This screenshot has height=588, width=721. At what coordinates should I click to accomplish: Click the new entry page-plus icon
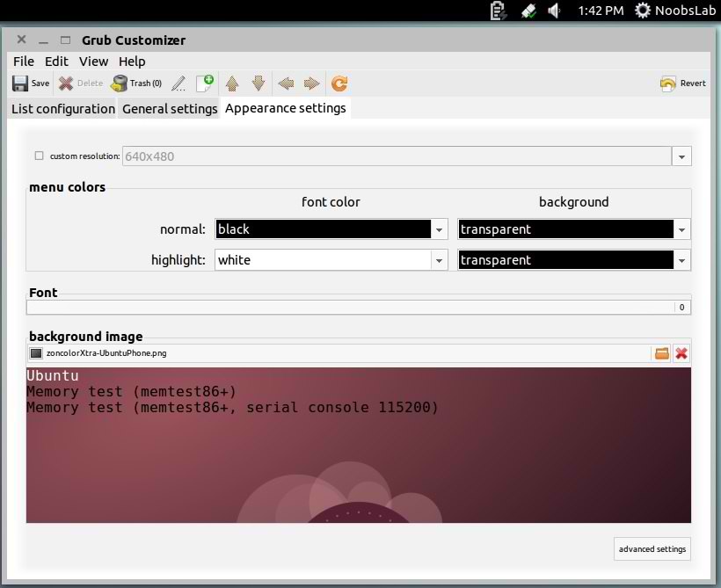pyautogui.click(x=205, y=83)
